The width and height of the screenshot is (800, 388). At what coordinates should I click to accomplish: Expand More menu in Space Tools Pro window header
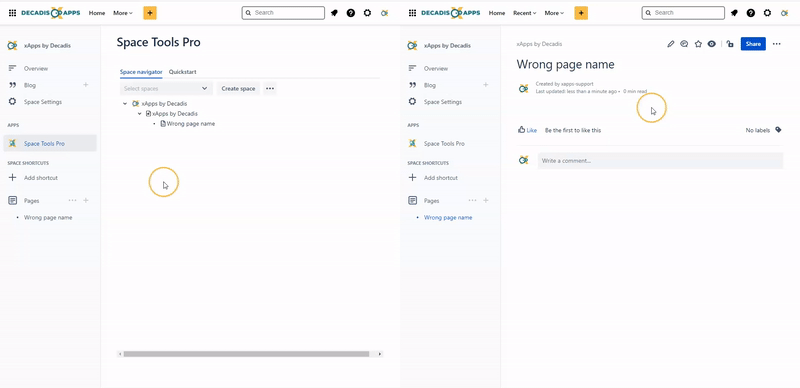122,13
